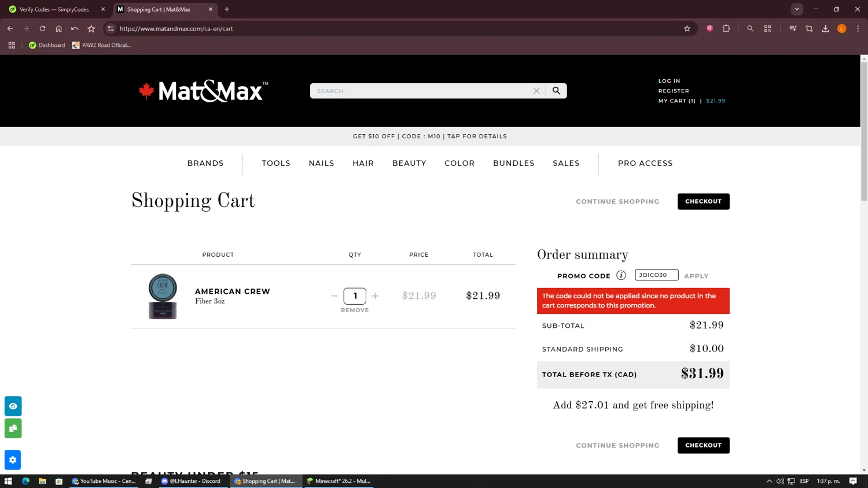Increase quantity with the plus button
This screenshot has width=868, height=488.
[x=375, y=296]
